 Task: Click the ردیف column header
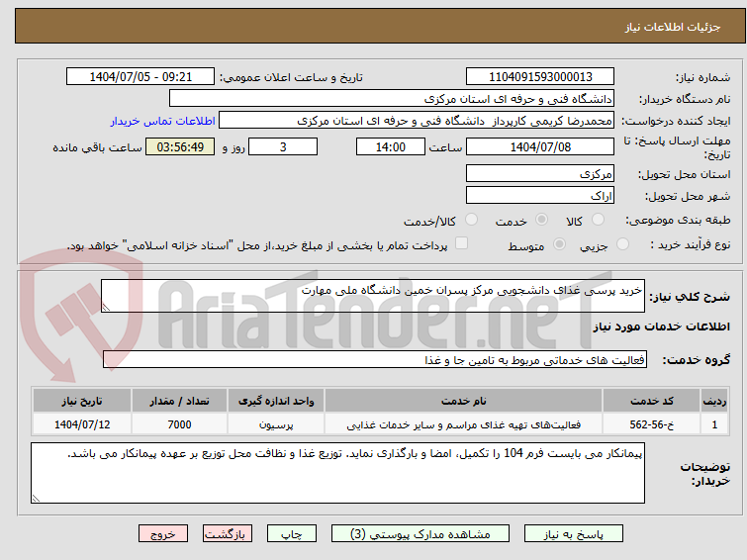714,401
